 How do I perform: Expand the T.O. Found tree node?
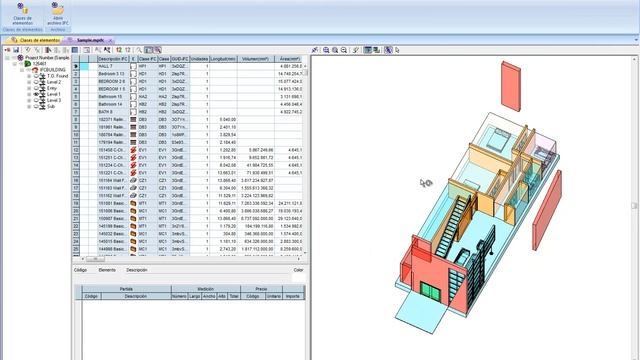29,76
